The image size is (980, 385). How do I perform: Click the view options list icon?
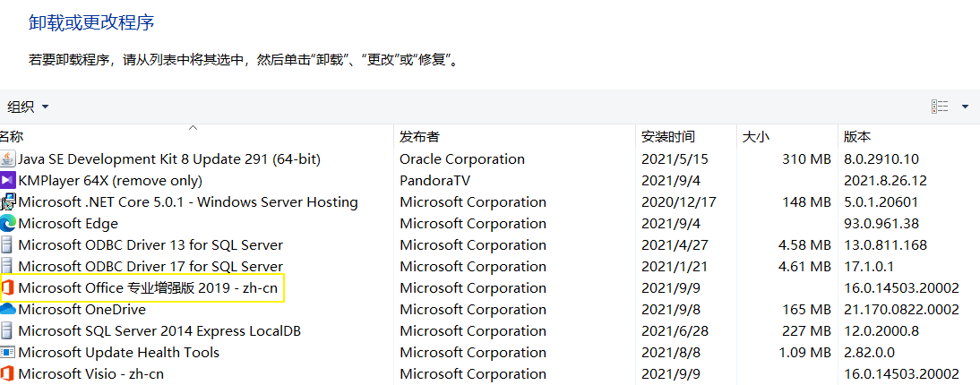click(940, 107)
